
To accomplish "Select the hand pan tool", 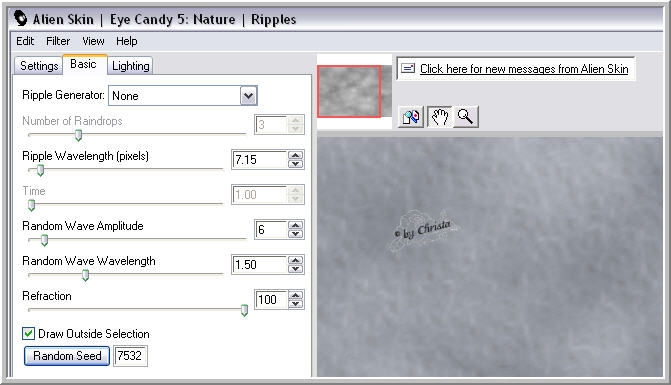I will click(x=439, y=116).
